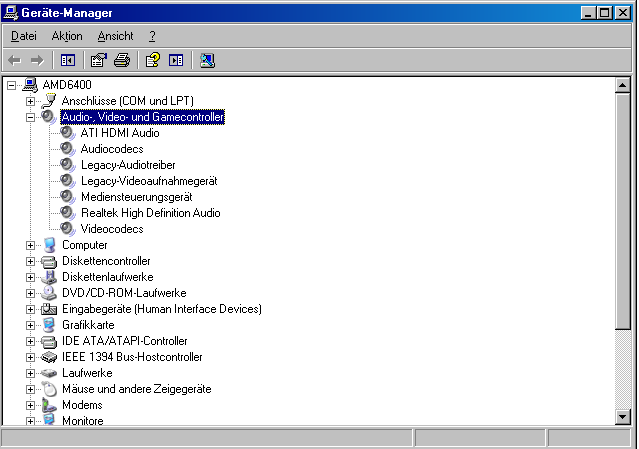Click the Forward arrow toolbar icon
Screen dimensions: 639x449
click(x=37, y=61)
